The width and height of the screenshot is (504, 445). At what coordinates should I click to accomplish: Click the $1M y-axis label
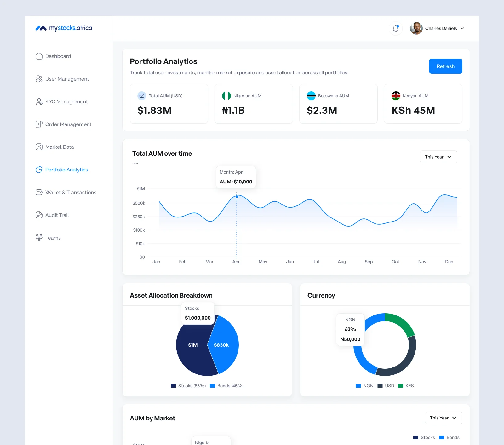click(x=141, y=189)
